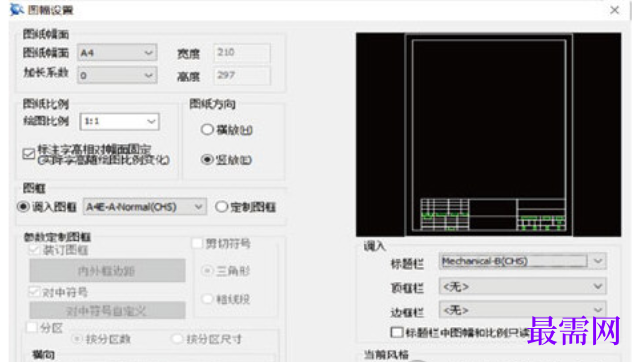The image size is (639, 362).
Task: Toggle the 剪切符号 checkbox
Action: point(197,243)
